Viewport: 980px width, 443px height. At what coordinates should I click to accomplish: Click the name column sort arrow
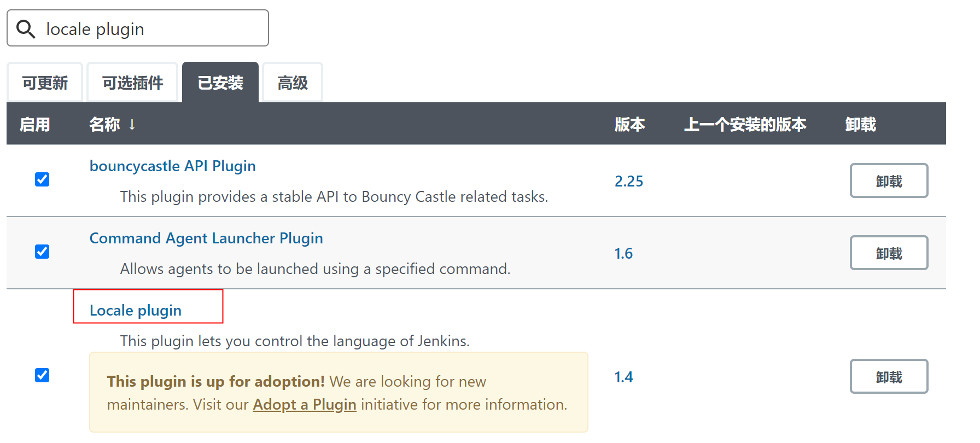pyautogui.click(x=132, y=125)
